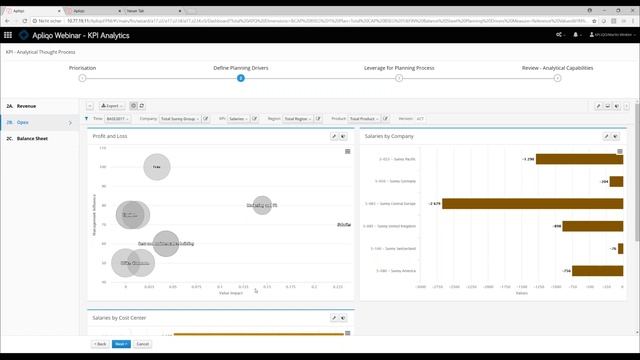Click the dashboard-level pencil edit icon
The width and height of the screenshot is (640, 360).
tap(598, 106)
